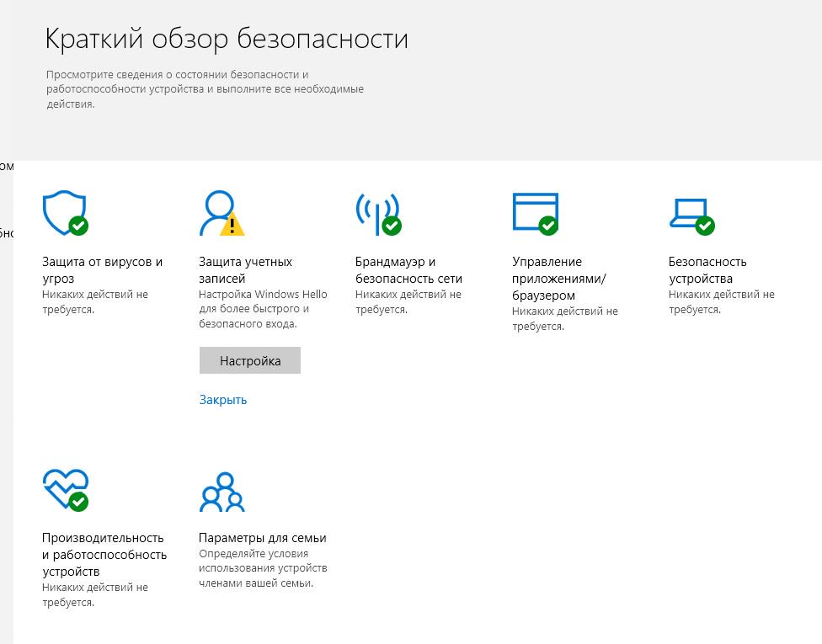Click the app and browser control window icon
Screen dimensions: 822x644
[x=536, y=213]
